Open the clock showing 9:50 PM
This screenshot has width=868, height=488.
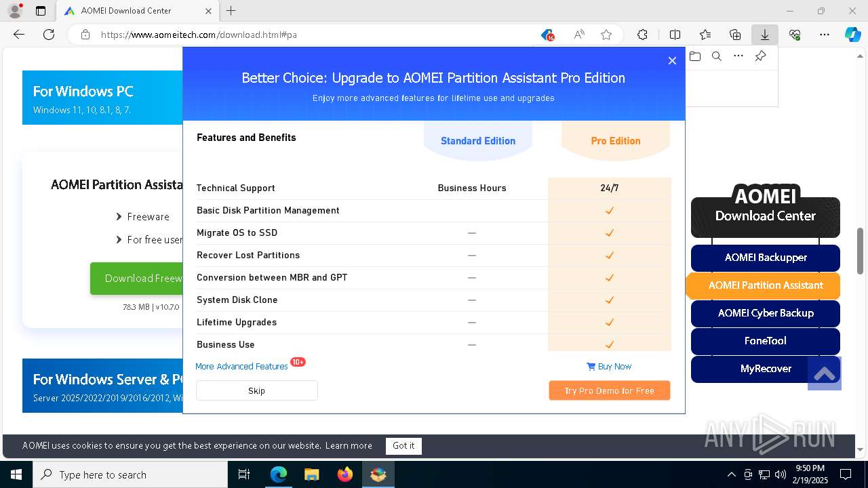(810, 474)
